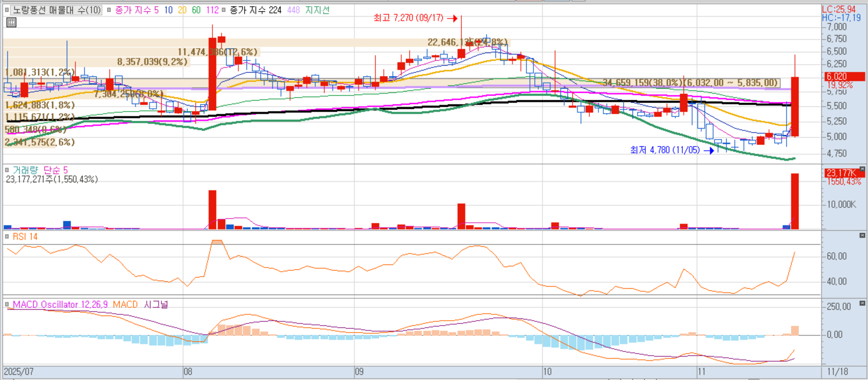Image resolution: width=868 pixels, height=380 pixels.
Task: Close the RSI pane with its X icon
Action: coord(862,235)
